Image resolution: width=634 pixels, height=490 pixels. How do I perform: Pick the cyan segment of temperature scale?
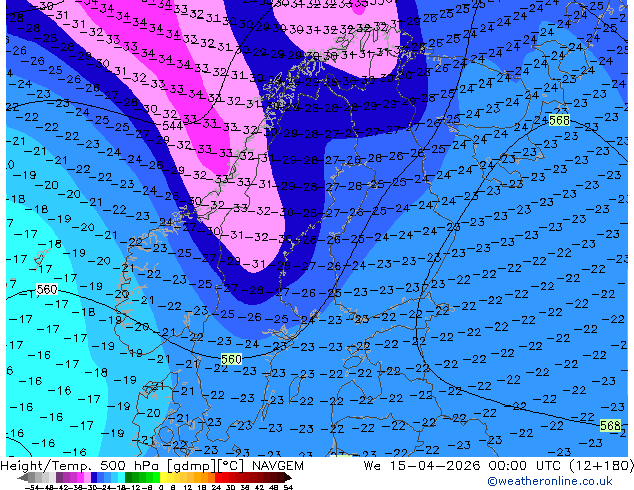pyautogui.click(x=121, y=477)
